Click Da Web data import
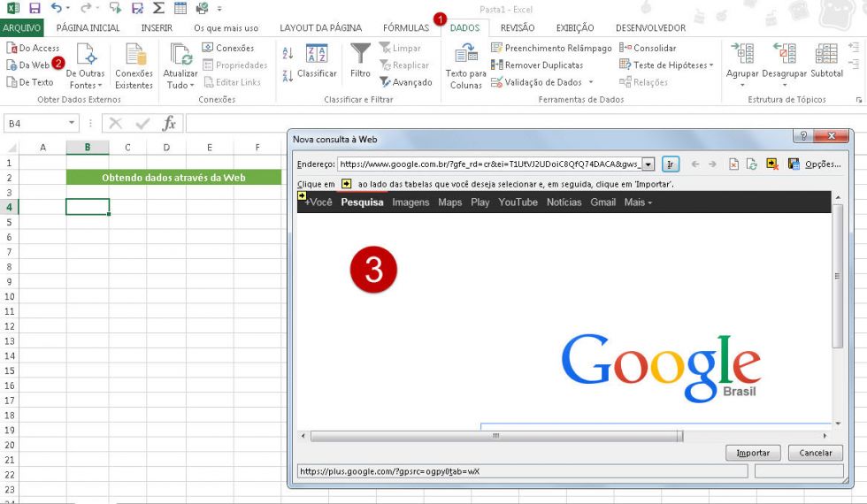867x504 pixels. pyautogui.click(x=28, y=65)
